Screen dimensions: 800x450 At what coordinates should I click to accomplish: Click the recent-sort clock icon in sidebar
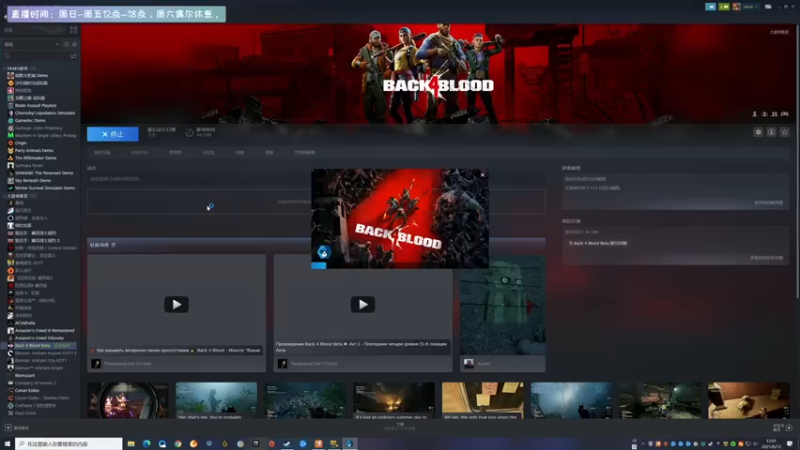(x=66, y=44)
